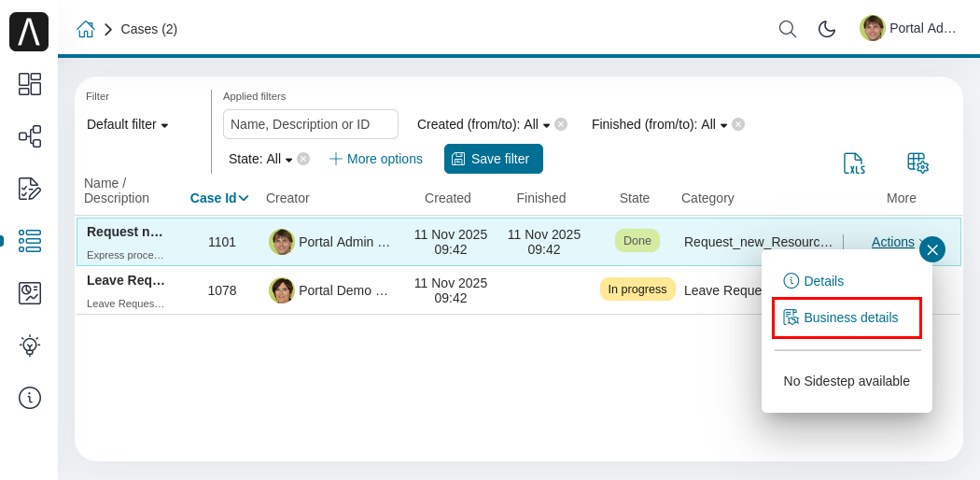Viewport: 980px width, 480px height.
Task: Toggle dark mode moon icon
Action: [x=827, y=29]
